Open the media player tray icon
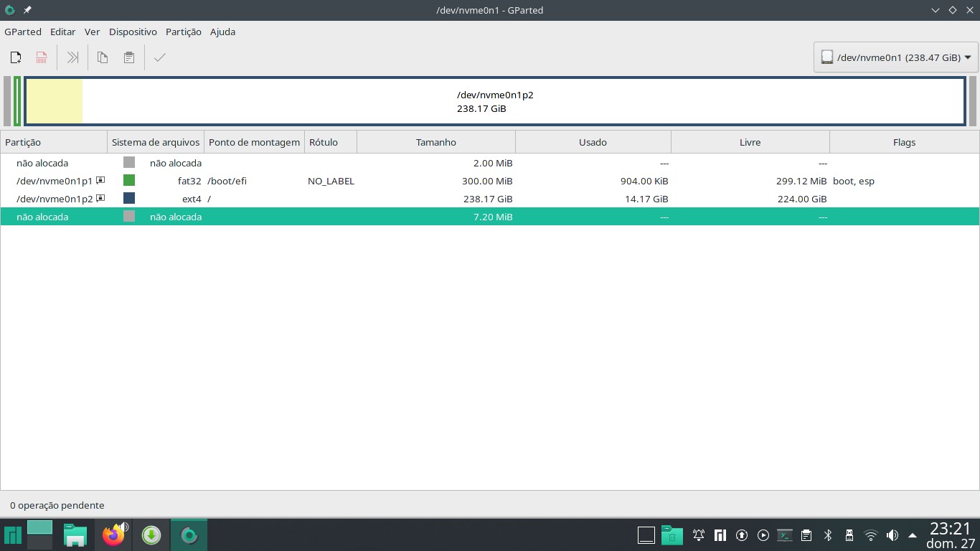The height and width of the screenshot is (551, 980). (x=763, y=535)
